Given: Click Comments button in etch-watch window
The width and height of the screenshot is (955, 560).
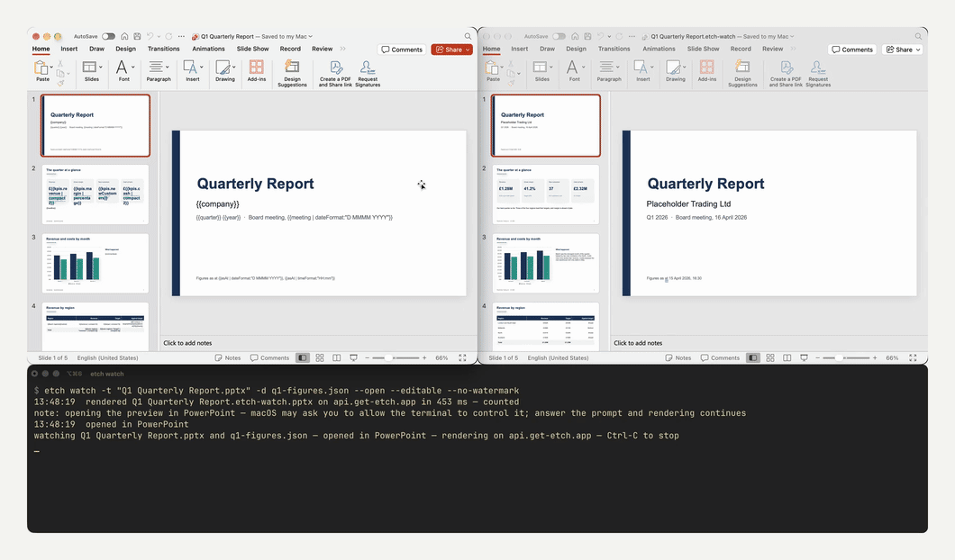Looking at the screenshot, I should coord(852,50).
